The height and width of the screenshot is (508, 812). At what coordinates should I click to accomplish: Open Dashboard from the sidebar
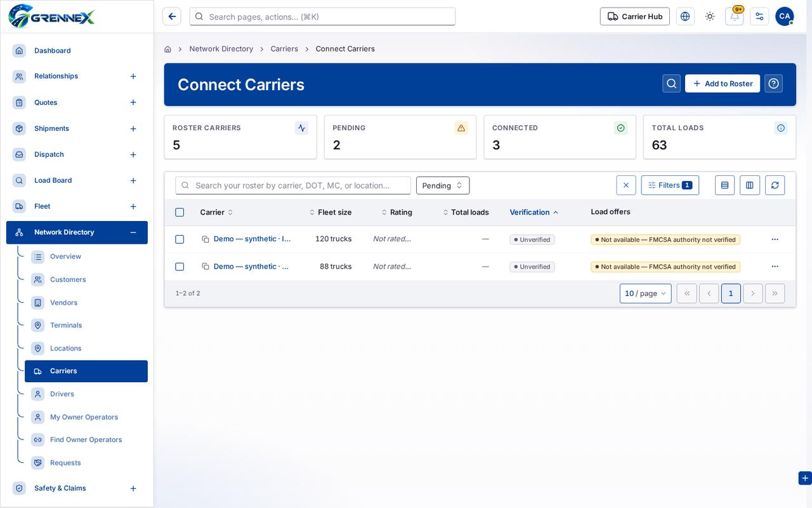click(x=77, y=51)
